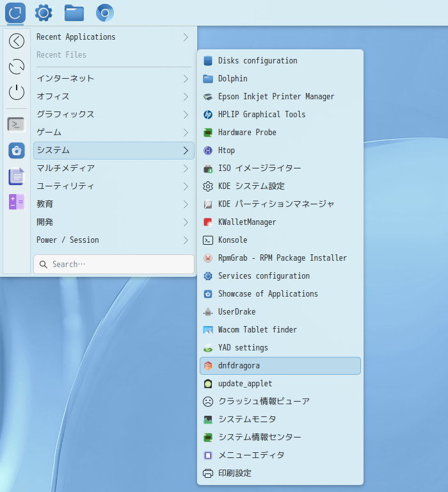The width and height of the screenshot is (448, 492).
Task: Open システム情報センター entry
Action: point(280,438)
